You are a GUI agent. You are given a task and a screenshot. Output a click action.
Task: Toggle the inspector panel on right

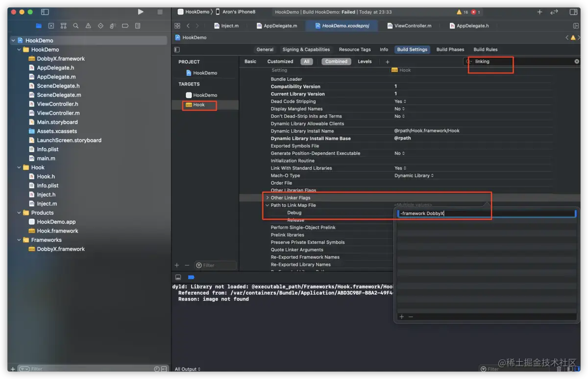click(573, 12)
